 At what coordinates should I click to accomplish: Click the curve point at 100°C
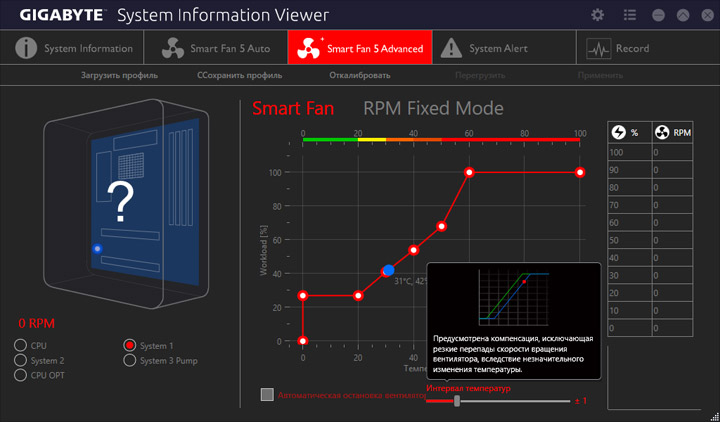coord(580,173)
